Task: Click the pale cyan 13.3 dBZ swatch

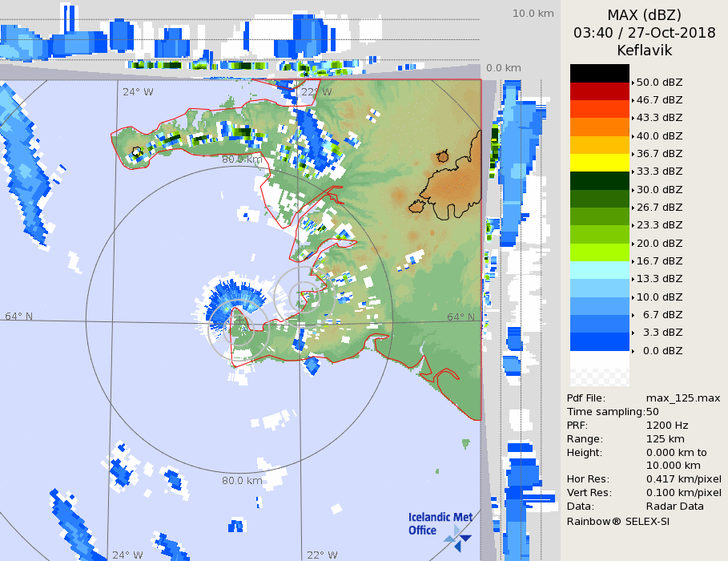Action: click(x=599, y=270)
